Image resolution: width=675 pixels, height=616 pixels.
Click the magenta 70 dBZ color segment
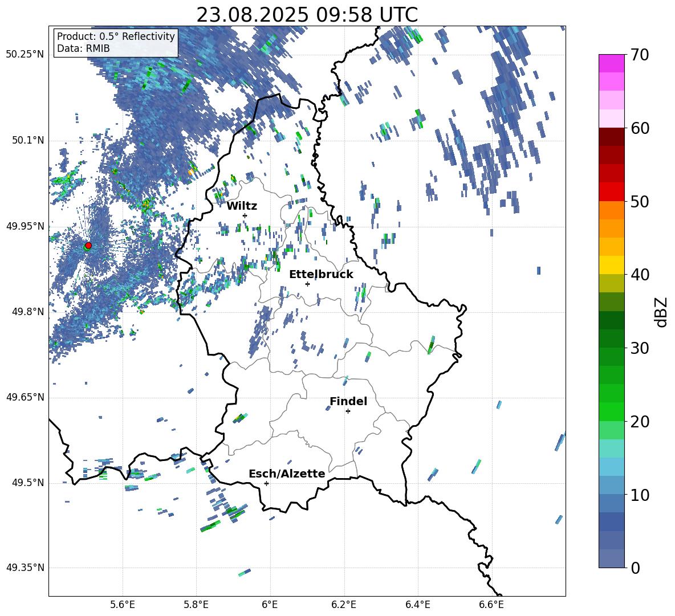click(x=611, y=63)
